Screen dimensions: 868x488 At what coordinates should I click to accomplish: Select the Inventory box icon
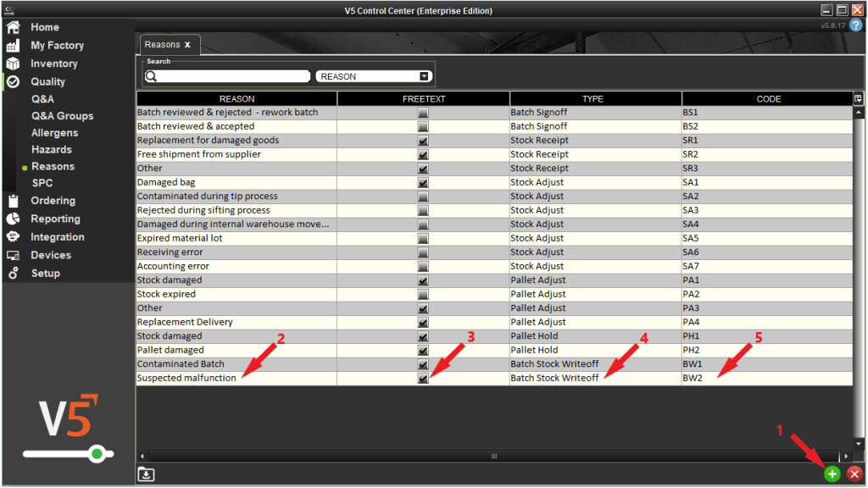point(14,64)
